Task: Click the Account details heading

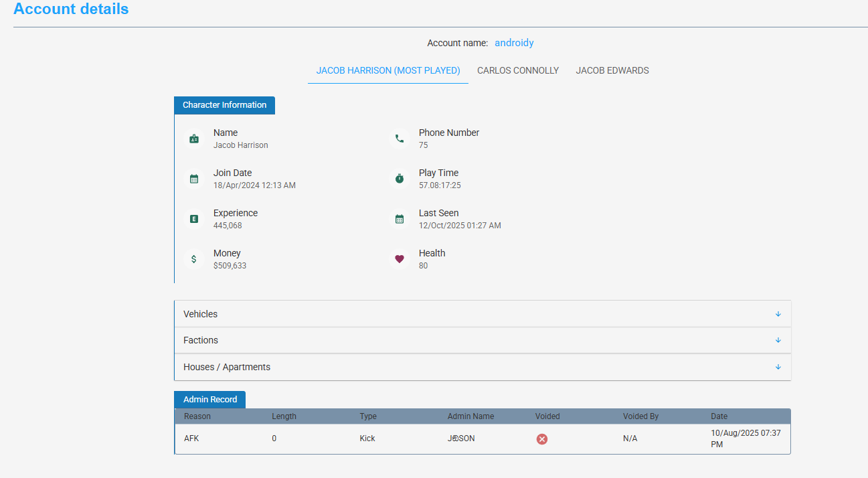Action: click(x=71, y=9)
